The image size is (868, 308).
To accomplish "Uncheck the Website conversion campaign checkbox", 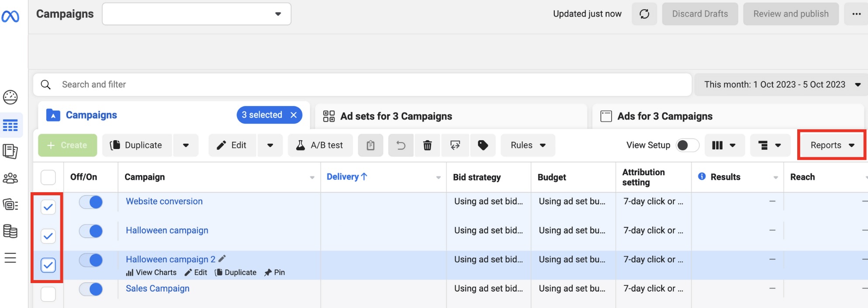I will click(48, 207).
